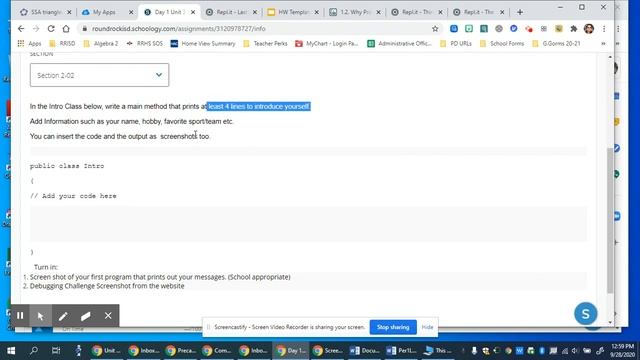
Task: Open the 'This ...' PC taskbar item
Action: pos(438,350)
